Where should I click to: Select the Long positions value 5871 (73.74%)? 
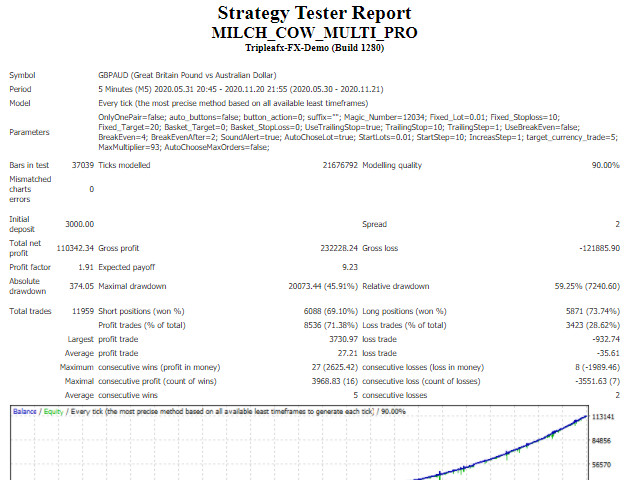593,311
